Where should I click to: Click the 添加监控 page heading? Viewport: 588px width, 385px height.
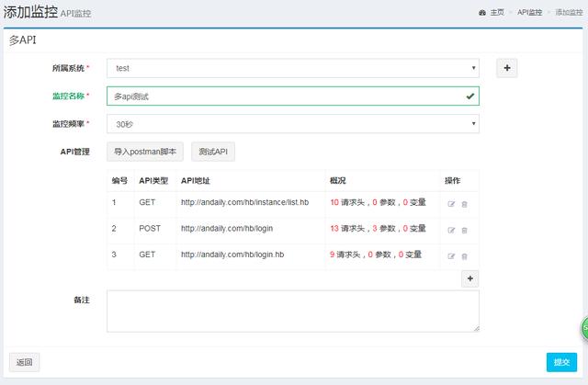(30, 12)
